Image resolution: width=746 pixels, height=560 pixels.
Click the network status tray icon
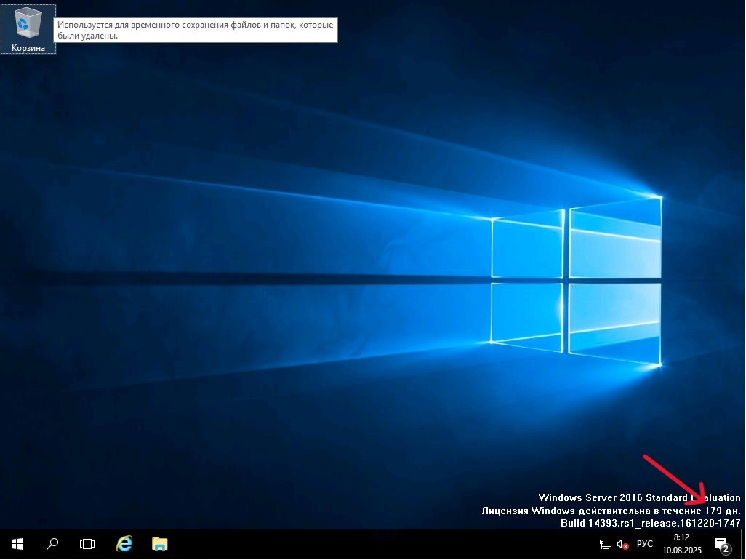coord(605,544)
